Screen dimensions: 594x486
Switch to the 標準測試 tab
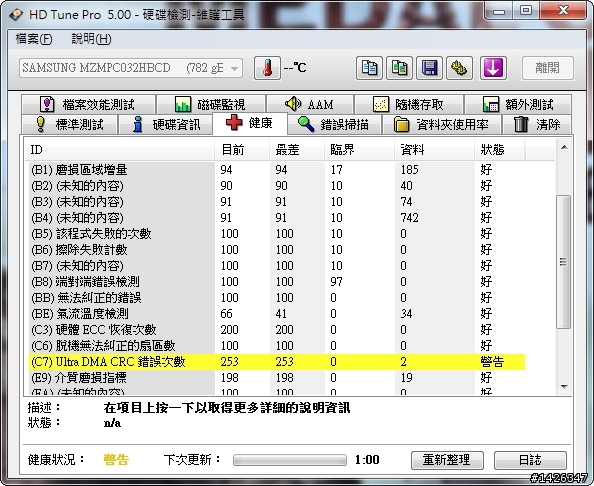coord(69,124)
